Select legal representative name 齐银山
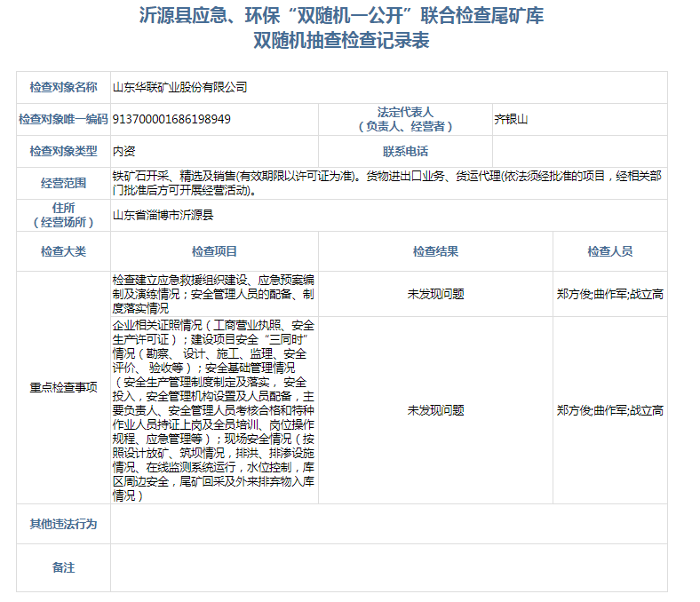700x602 pixels. 512,119
